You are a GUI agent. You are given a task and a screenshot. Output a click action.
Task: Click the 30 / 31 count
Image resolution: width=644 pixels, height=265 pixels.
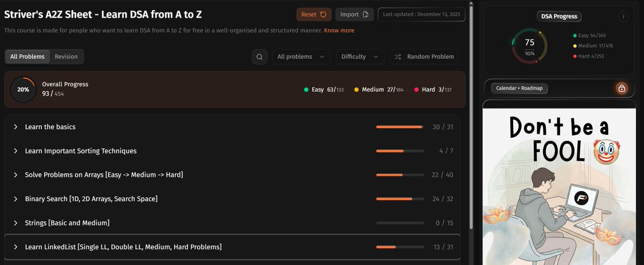point(443,127)
